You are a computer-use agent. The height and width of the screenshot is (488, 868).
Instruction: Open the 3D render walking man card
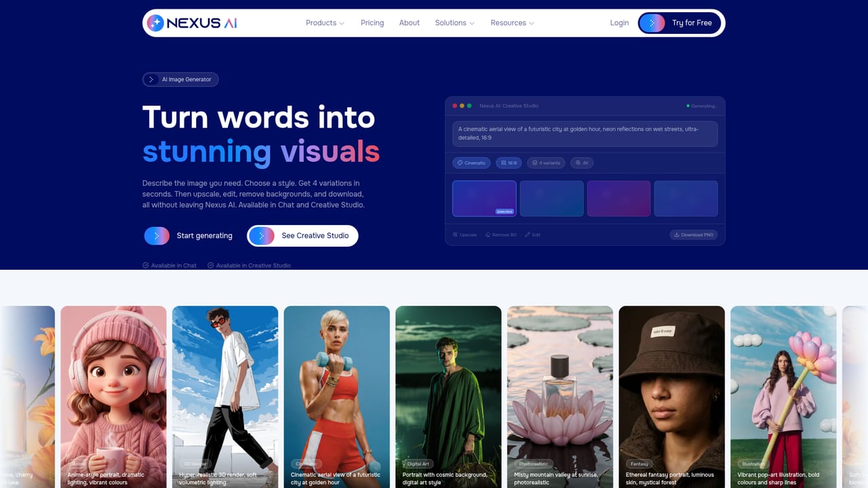coord(225,397)
